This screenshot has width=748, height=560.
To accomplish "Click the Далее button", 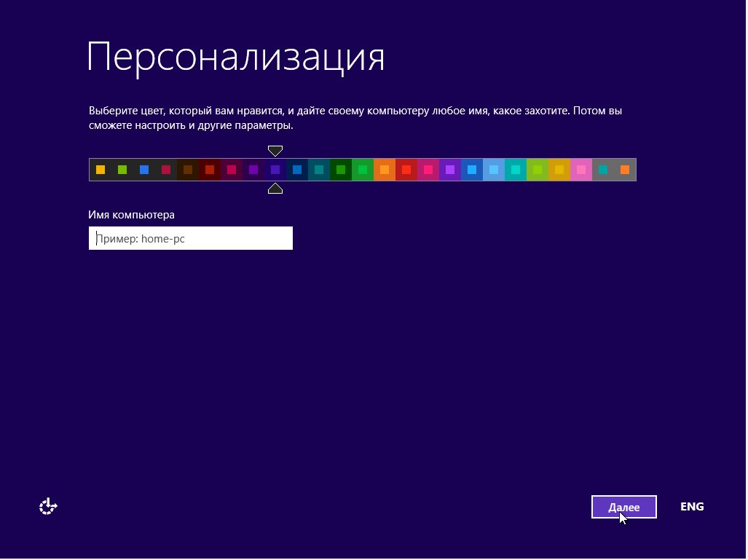I will pos(626,508).
